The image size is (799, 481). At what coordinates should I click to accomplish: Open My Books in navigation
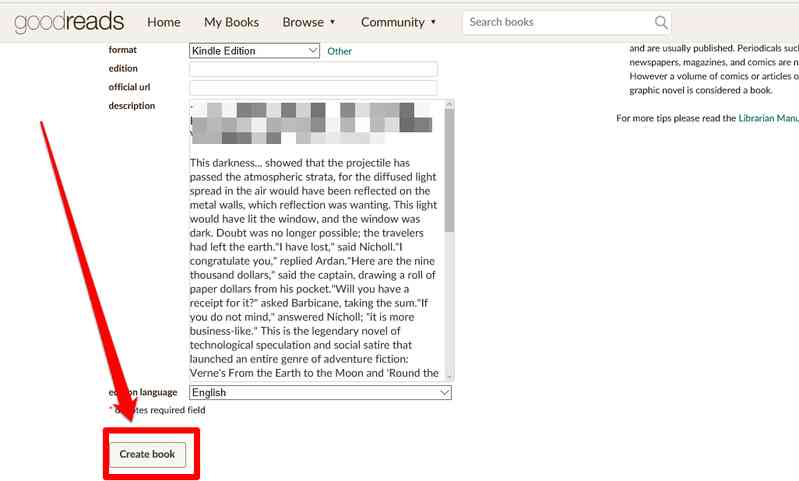231,22
